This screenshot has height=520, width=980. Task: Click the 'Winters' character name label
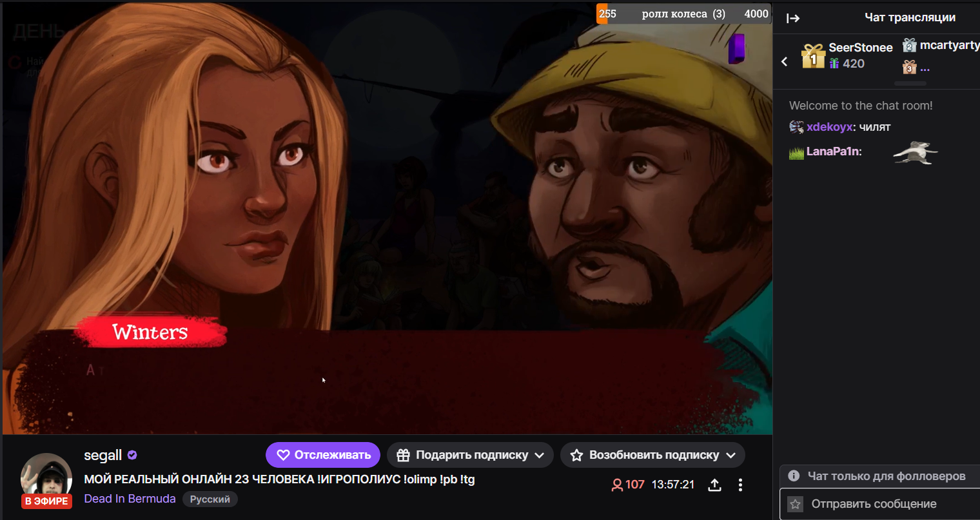click(x=150, y=332)
